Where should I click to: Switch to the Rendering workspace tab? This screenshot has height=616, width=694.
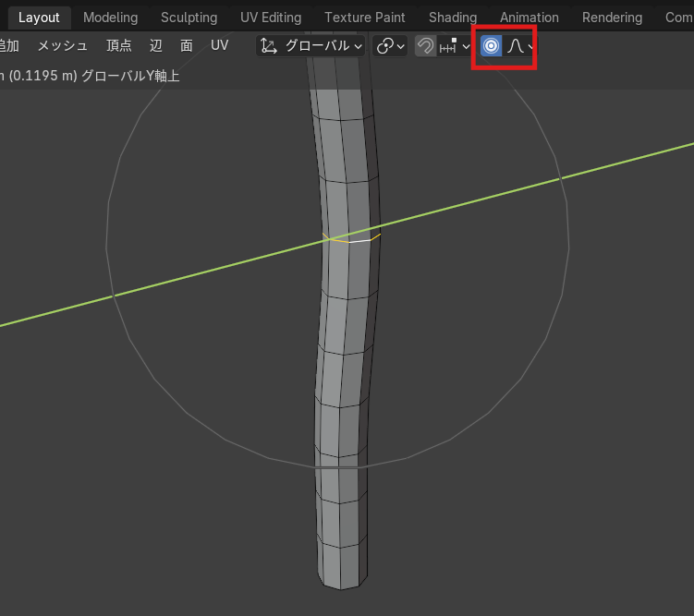[612, 18]
